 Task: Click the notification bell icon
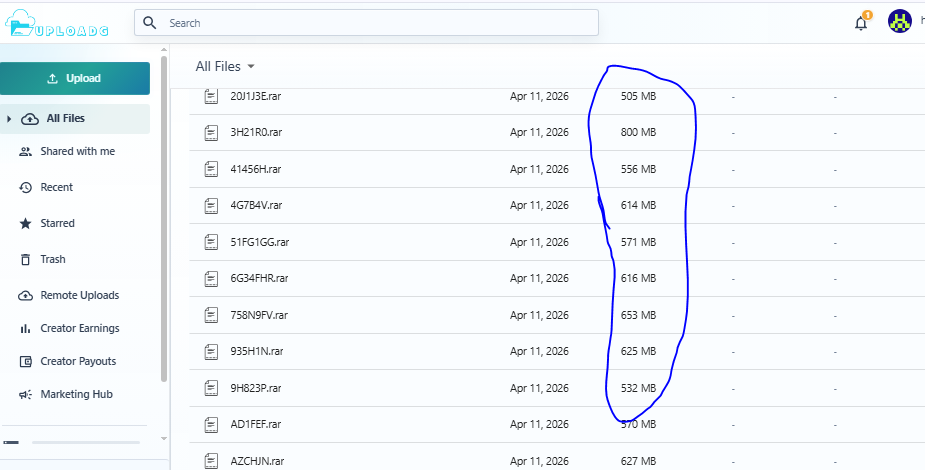861,23
